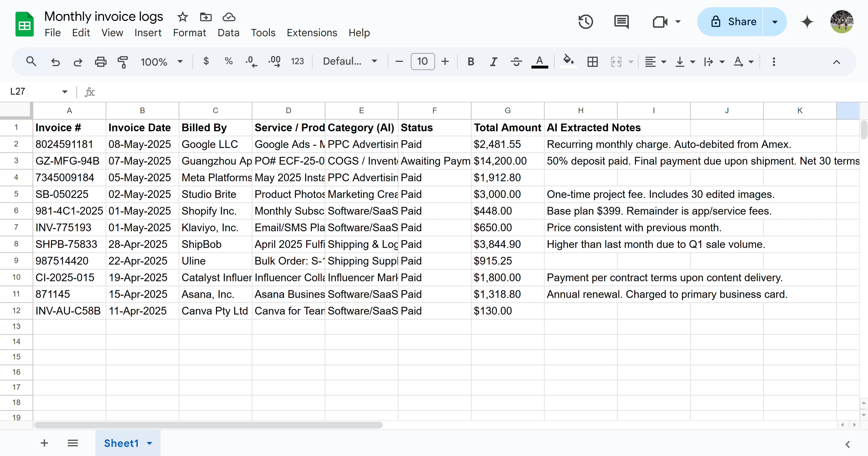The image size is (868, 456).
Task: Open the Gemini sparkle assistant
Action: coord(807,22)
